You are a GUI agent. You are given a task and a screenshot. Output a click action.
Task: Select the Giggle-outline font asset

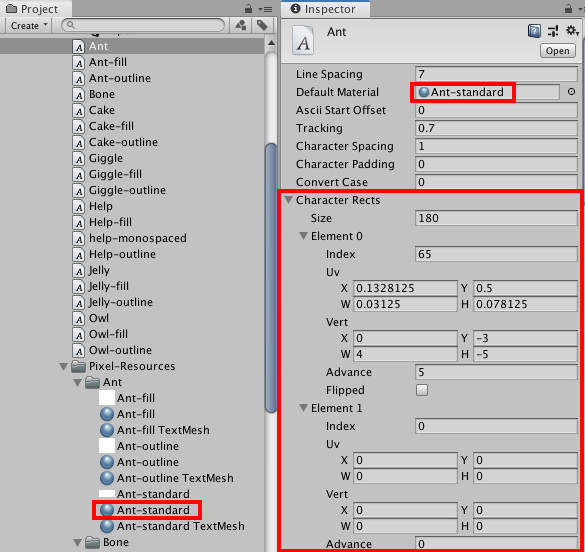tap(127, 191)
